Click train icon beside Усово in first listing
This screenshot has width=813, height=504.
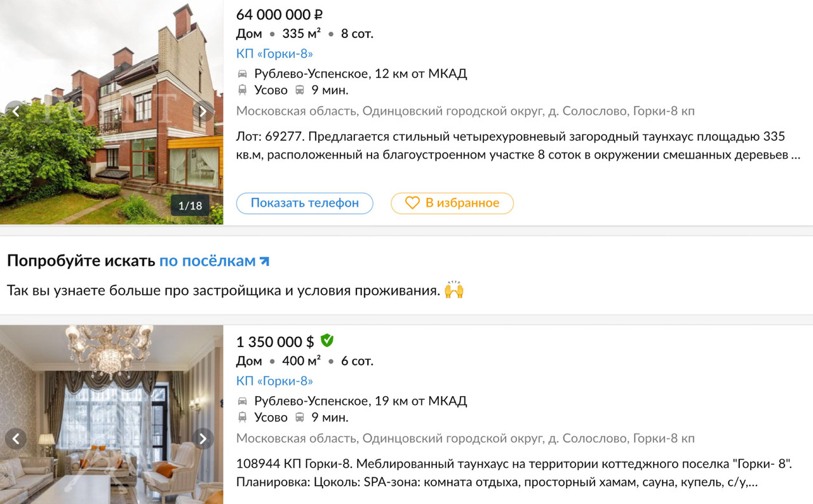[x=243, y=90]
